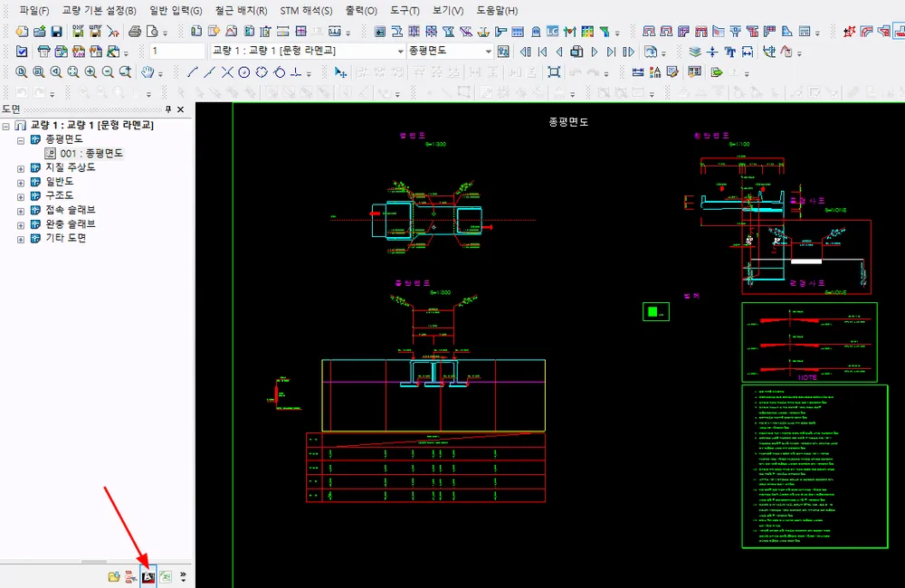Image resolution: width=905 pixels, height=588 pixels.
Task: Collapse the 교량 1 root tree node
Action: (x=6, y=126)
